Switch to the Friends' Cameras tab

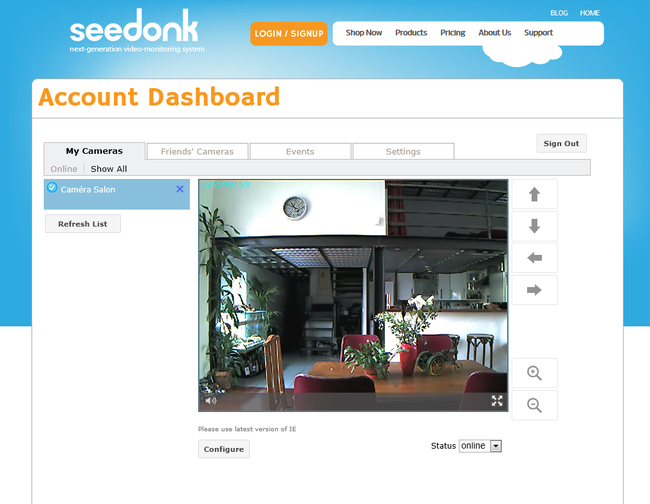pyautogui.click(x=197, y=151)
